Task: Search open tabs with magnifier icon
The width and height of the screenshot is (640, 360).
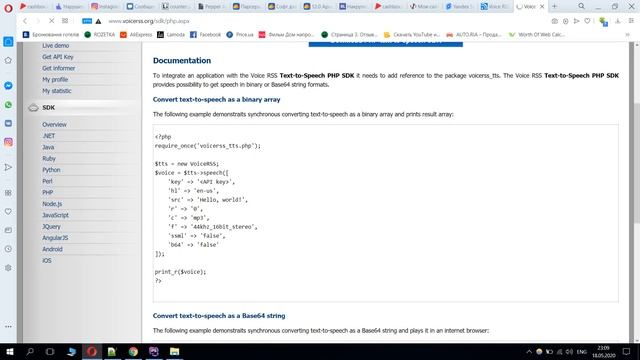Action: pos(581,6)
